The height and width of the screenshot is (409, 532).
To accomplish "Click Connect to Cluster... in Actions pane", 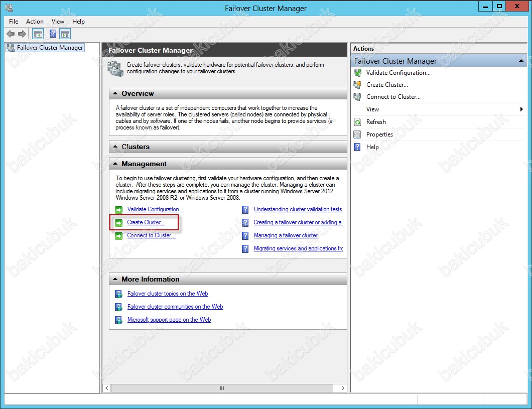I will click(393, 97).
